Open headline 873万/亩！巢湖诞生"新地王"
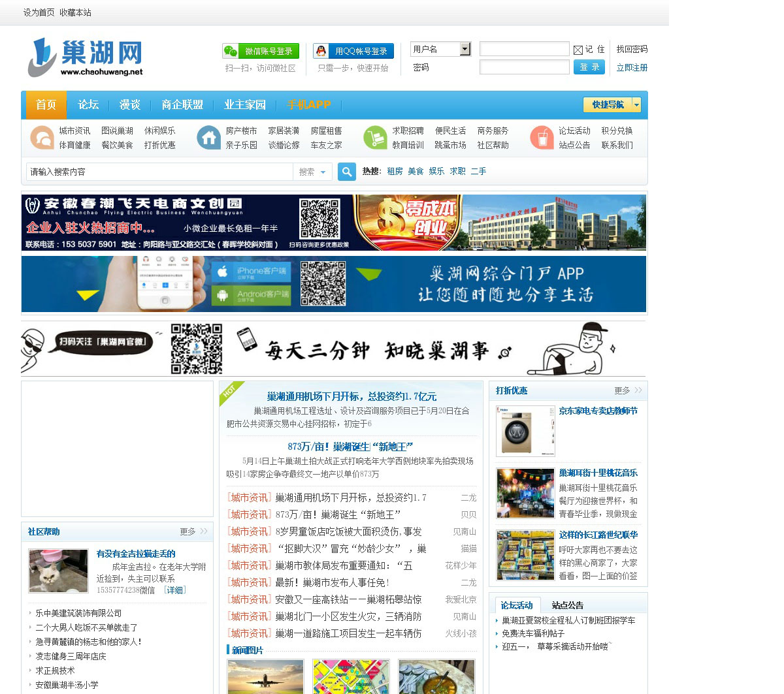Viewport: 784px width, 694px height. pyautogui.click(x=350, y=447)
